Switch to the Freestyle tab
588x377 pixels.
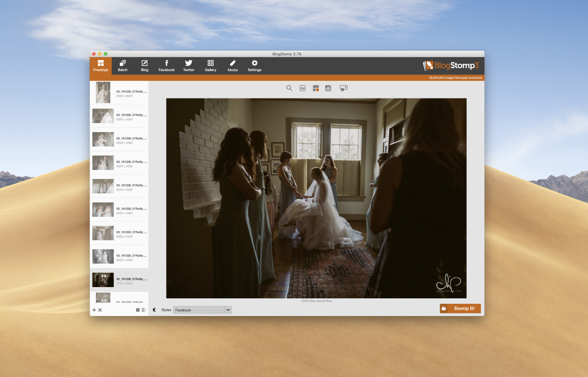100,66
